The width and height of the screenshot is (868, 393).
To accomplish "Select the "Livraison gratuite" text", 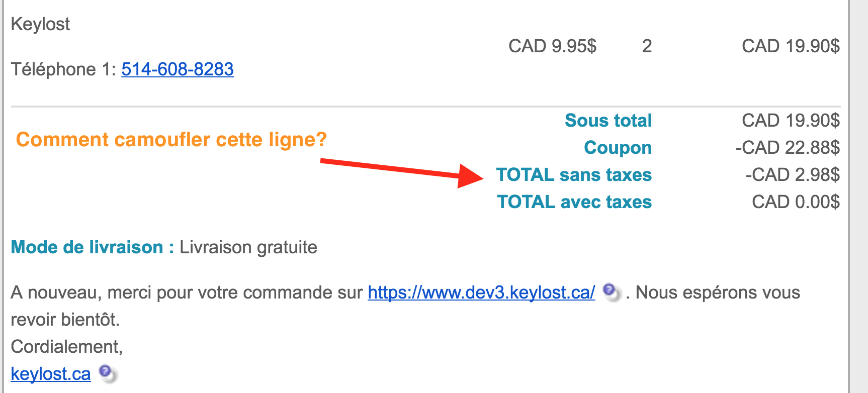I will coord(248,247).
